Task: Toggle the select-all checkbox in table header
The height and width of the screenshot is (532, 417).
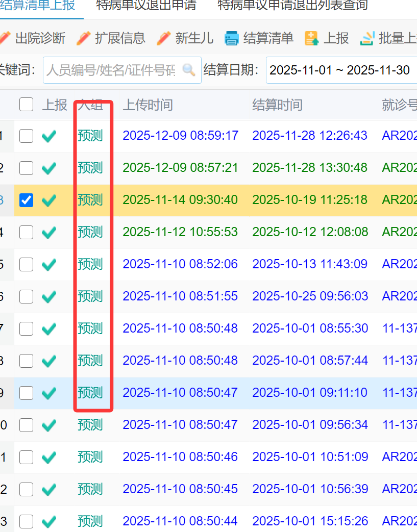Action: pos(26,105)
